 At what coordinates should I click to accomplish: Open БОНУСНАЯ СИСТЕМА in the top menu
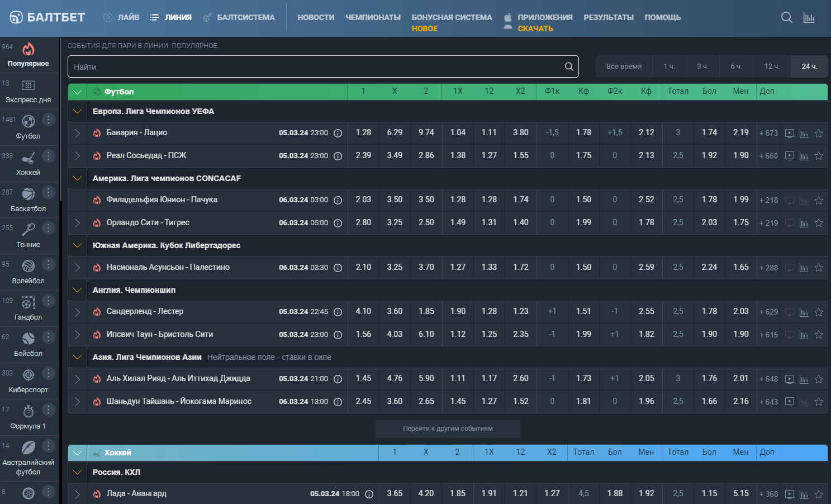tap(452, 22)
